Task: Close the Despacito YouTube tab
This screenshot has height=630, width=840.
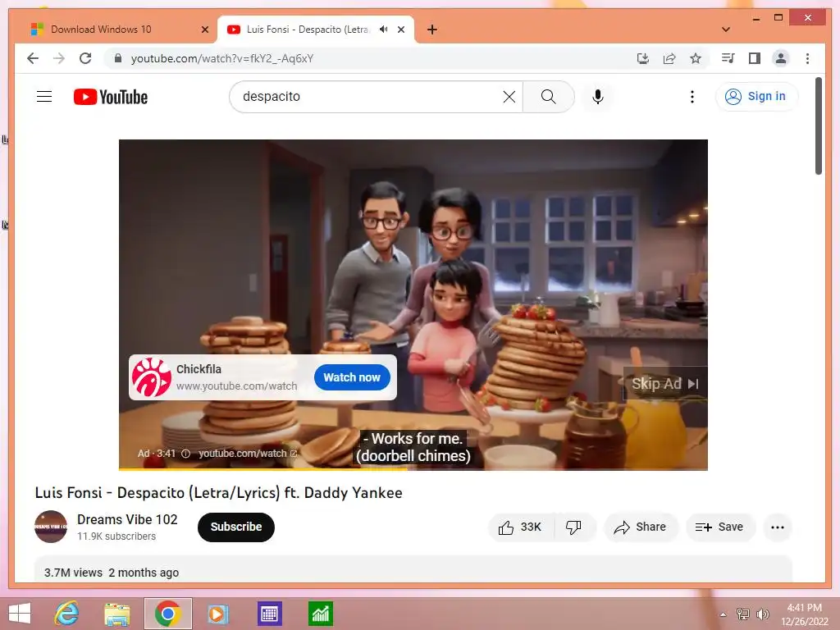Action: click(x=401, y=30)
